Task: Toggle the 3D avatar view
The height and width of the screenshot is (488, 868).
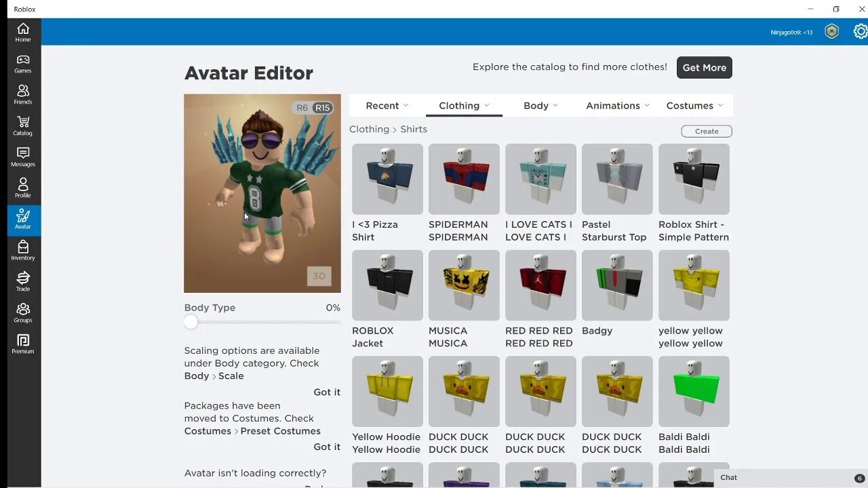Action: point(319,276)
